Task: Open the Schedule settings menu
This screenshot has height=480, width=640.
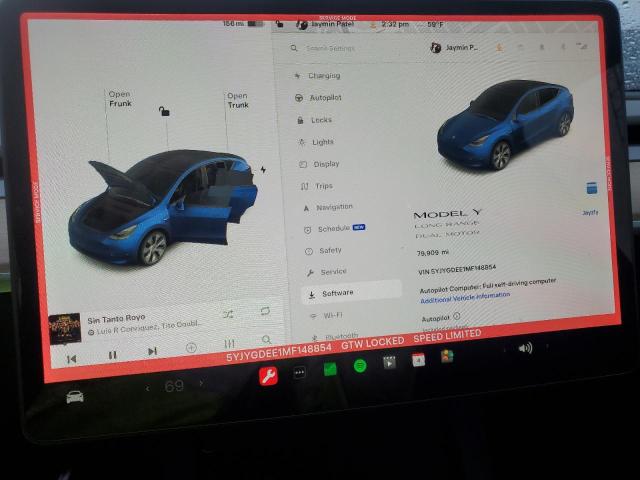Action: 335,229
